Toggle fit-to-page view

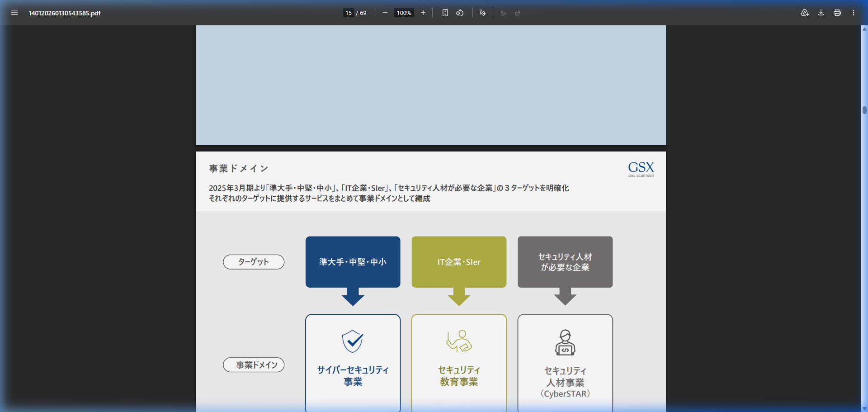click(x=445, y=13)
